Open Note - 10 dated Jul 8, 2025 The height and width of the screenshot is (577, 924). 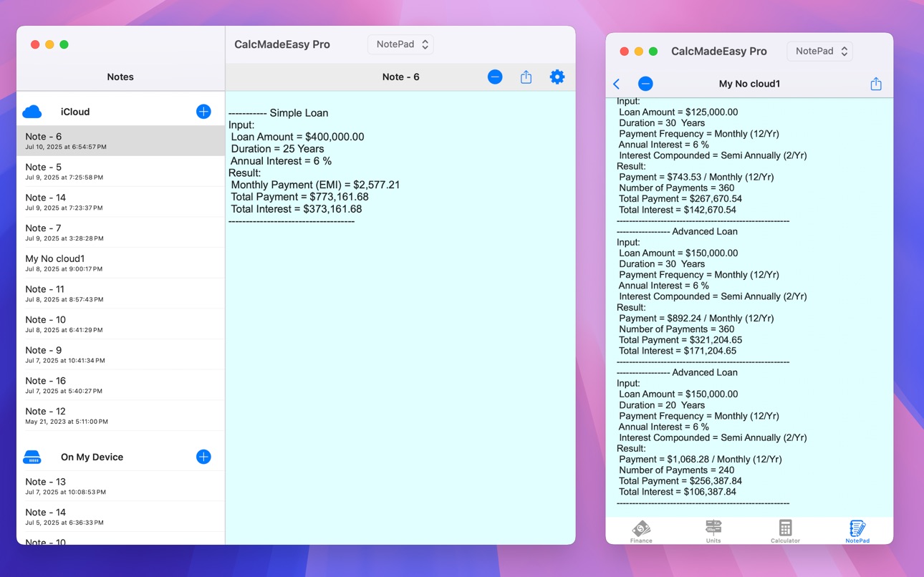(120, 324)
